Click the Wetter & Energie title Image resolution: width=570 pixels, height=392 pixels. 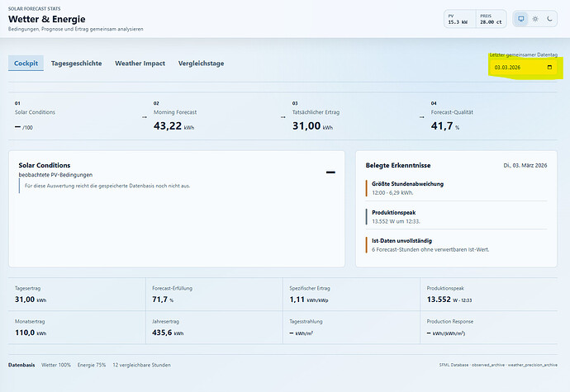(46, 19)
